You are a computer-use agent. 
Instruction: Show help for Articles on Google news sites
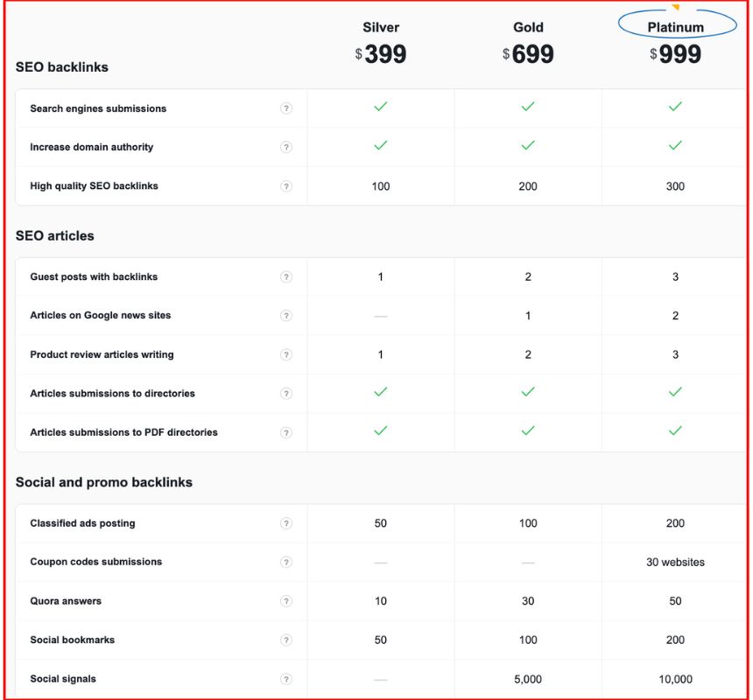(285, 316)
